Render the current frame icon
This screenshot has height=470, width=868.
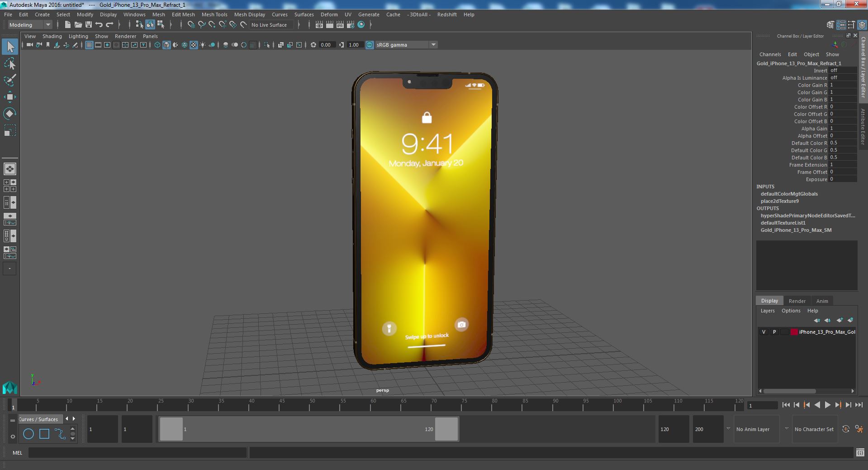[x=329, y=25]
